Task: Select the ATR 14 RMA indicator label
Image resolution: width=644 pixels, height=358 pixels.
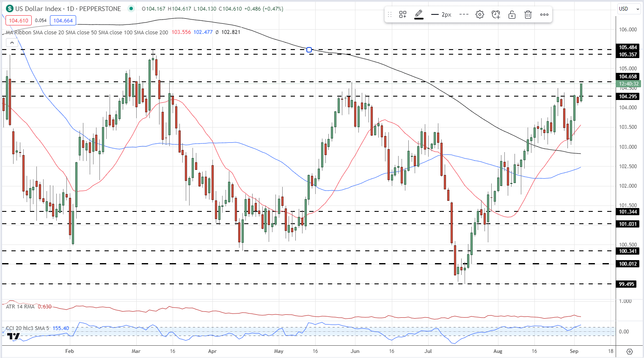Action: click(x=20, y=306)
